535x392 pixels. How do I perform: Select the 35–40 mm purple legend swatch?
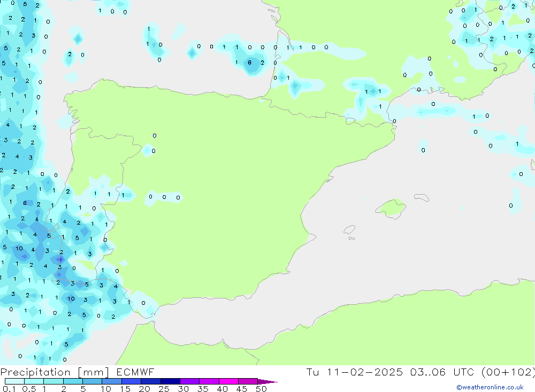click(x=209, y=381)
